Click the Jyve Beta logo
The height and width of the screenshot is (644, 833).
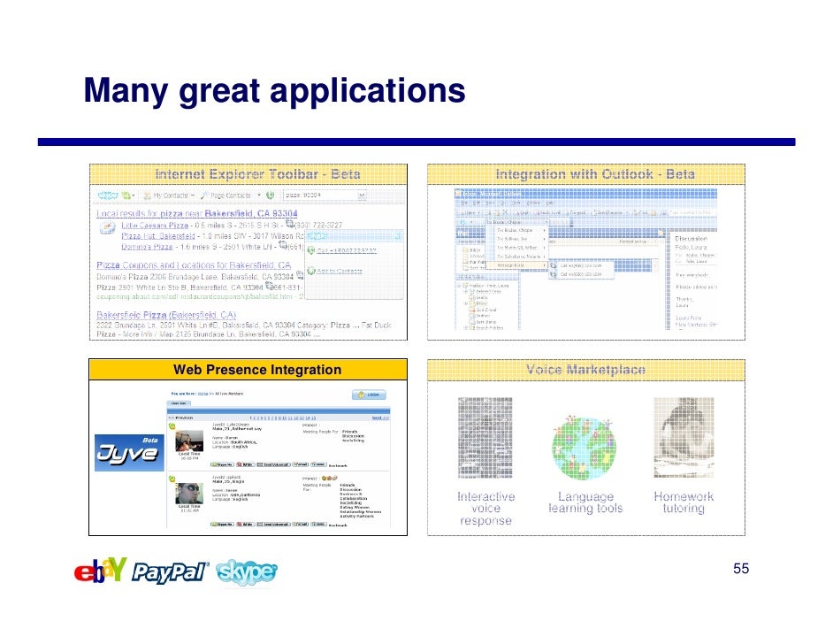(129, 453)
